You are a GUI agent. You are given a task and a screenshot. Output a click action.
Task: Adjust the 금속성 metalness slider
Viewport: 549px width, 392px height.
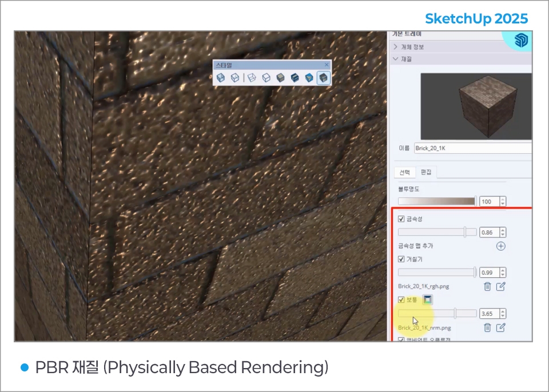(x=437, y=232)
